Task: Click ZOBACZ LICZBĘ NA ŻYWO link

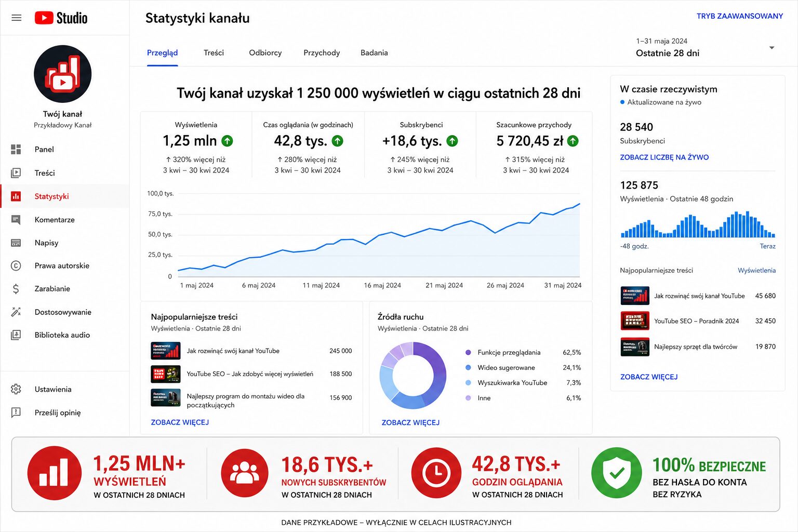Action: pos(664,157)
